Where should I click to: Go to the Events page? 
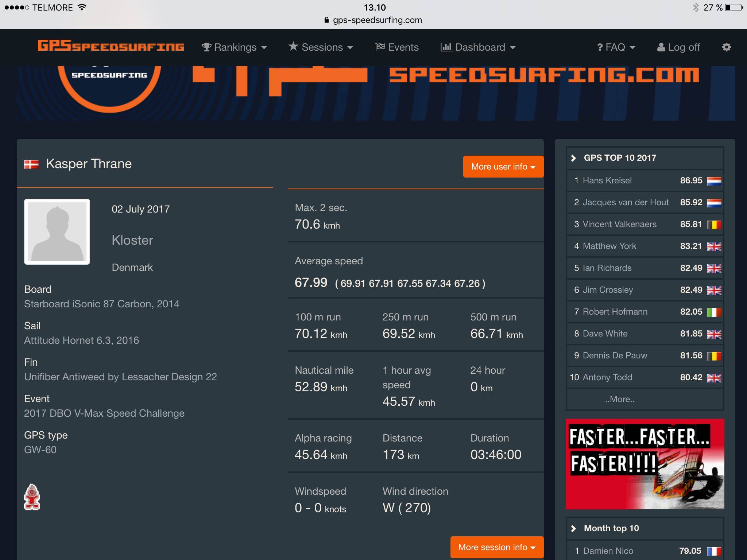[397, 47]
